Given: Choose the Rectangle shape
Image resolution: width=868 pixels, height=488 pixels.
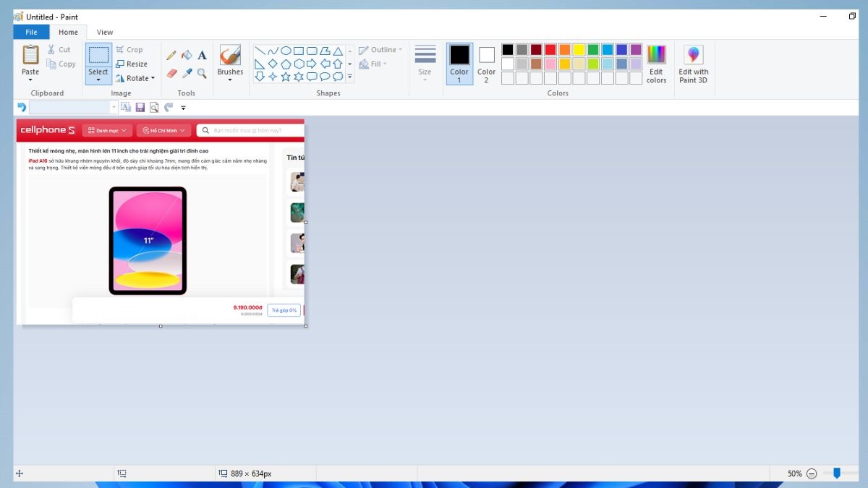Looking at the screenshot, I should [299, 51].
